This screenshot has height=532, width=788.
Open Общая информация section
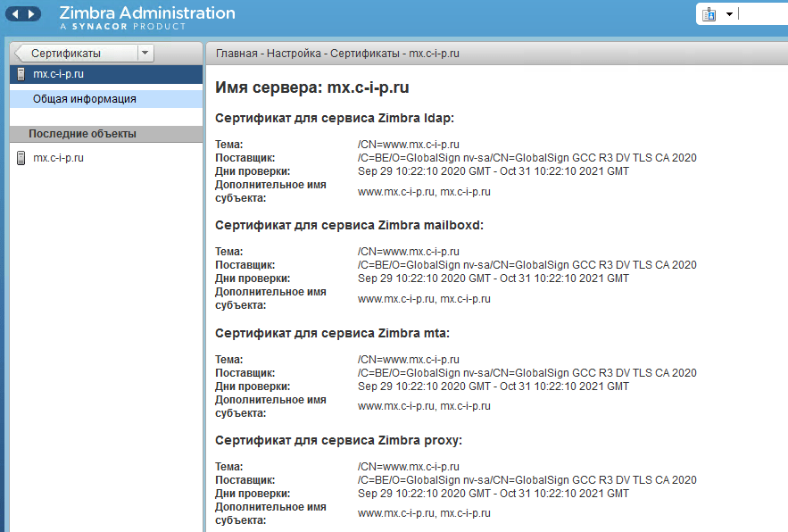(106, 99)
